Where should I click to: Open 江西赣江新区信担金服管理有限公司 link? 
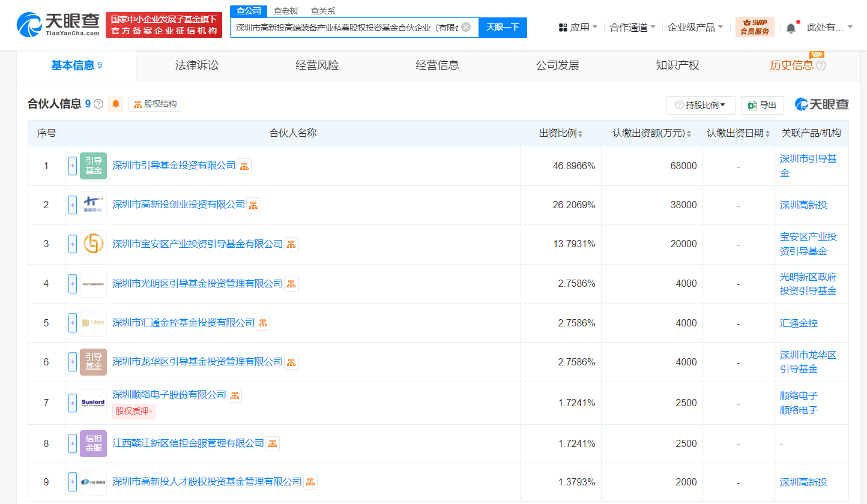click(189, 443)
